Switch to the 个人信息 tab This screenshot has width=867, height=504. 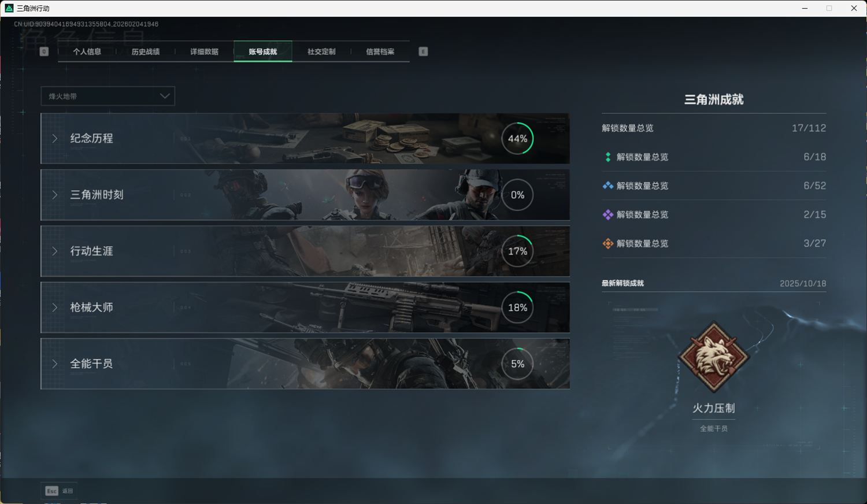[x=87, y=51]
